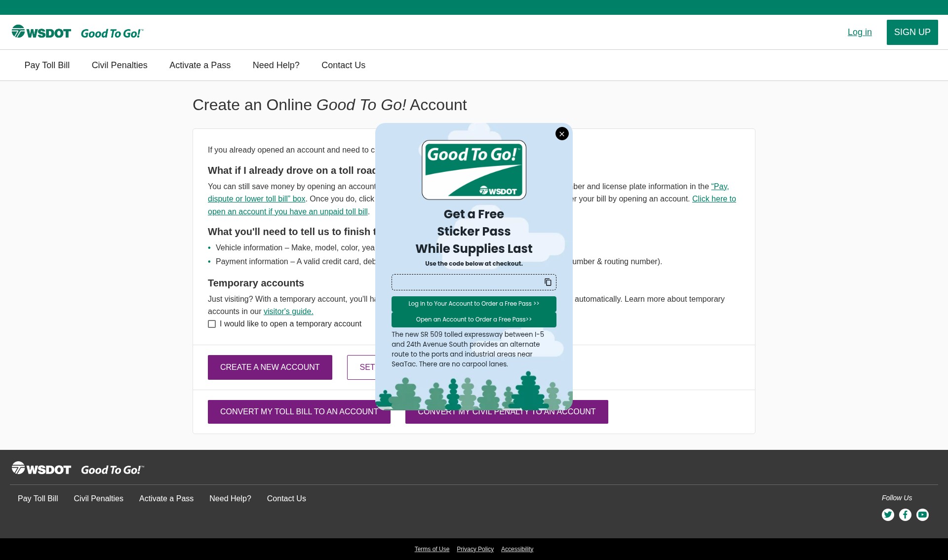Open Pay Toll Bill in footer
The image size is (948, 560).
[x=38, y=499]
